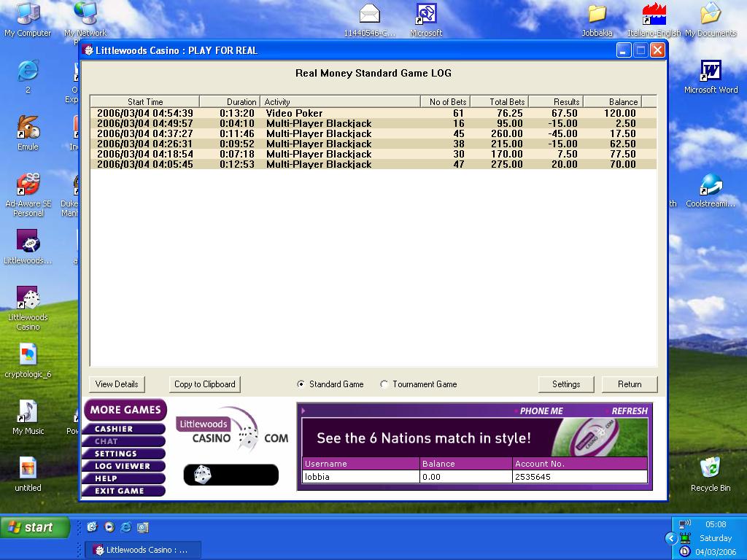
Task: Open My Music desktop shortcut
Action: coord(28,417)
